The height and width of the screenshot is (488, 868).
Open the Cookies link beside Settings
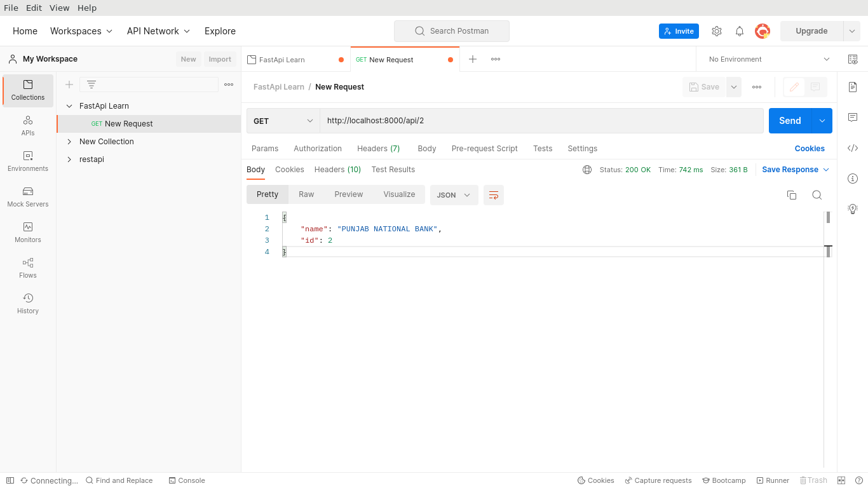tap(810, 149)
